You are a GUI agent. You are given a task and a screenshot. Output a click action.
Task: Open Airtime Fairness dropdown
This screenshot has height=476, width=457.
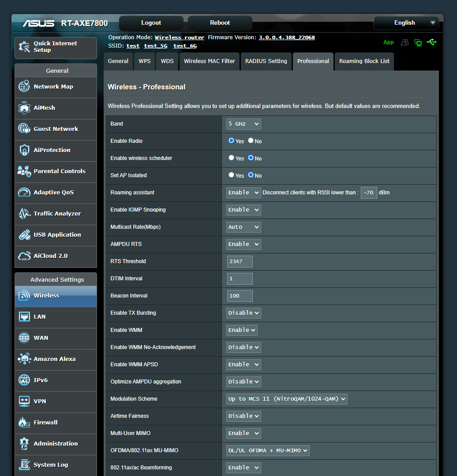click(243, 416)
